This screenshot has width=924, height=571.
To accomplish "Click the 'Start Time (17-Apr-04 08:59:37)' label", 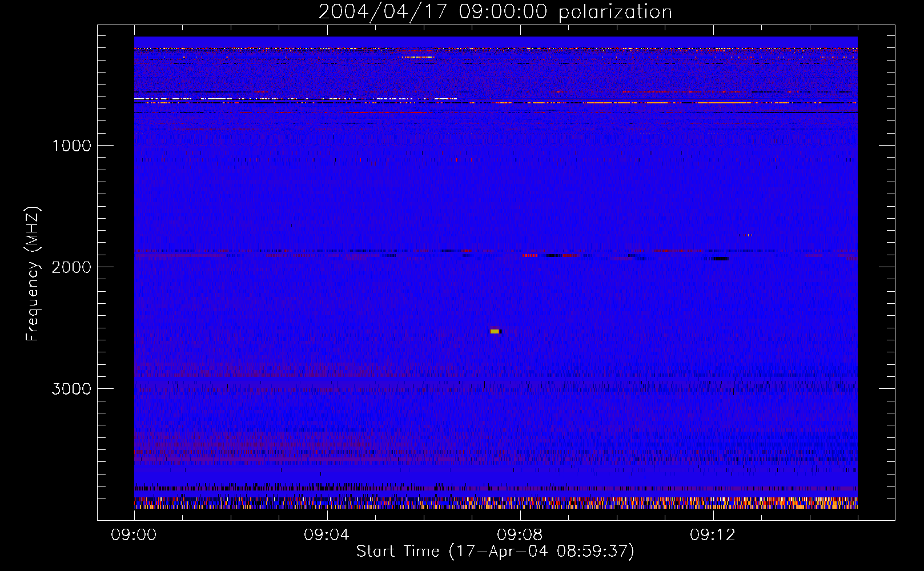I will coord(495,551).
